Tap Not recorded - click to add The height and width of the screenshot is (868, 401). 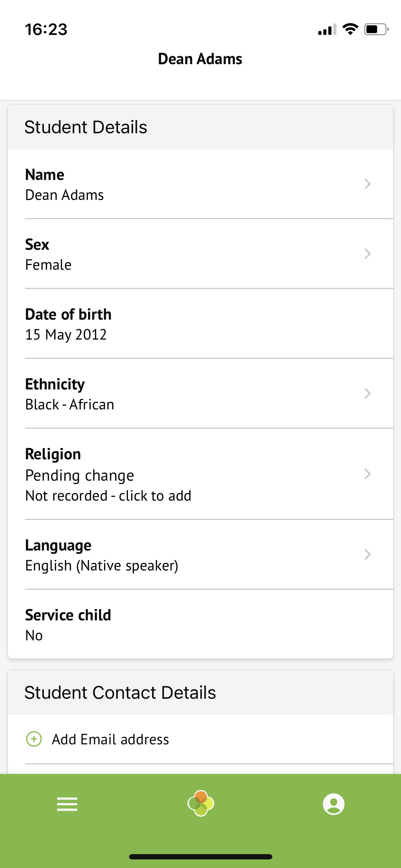tap(108, 496)
